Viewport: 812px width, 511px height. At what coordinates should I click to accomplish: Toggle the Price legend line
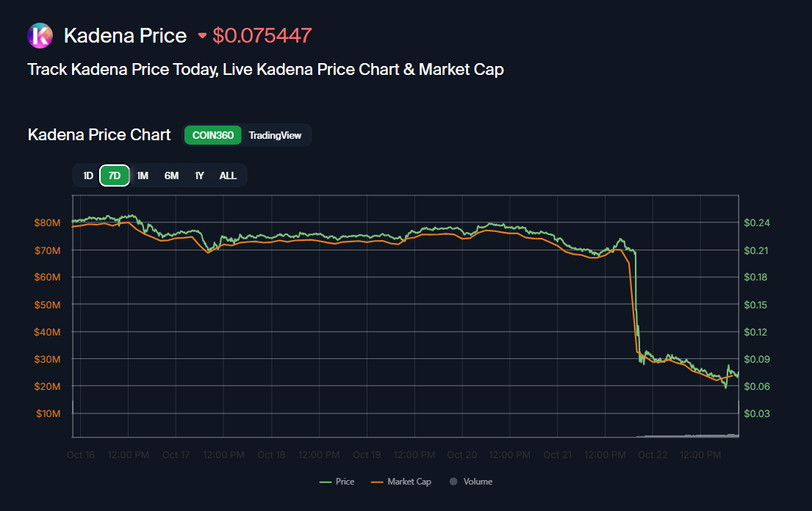[x=337, y=482]
